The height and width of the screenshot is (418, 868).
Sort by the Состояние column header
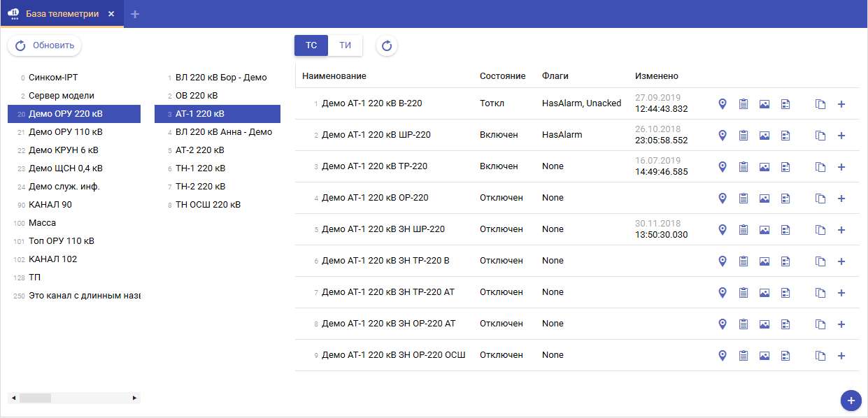tap(502, 75)
